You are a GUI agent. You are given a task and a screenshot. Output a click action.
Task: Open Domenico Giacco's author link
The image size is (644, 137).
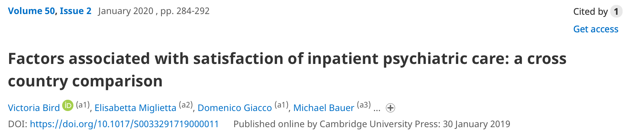(235, 108)
